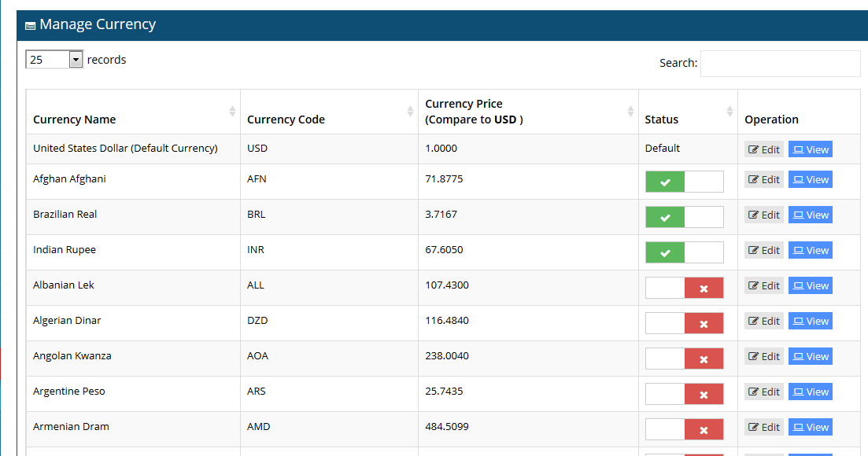868x456 pixels.
Task: Toggle off Brazilian Real status
Action: [x=684, y=218]
